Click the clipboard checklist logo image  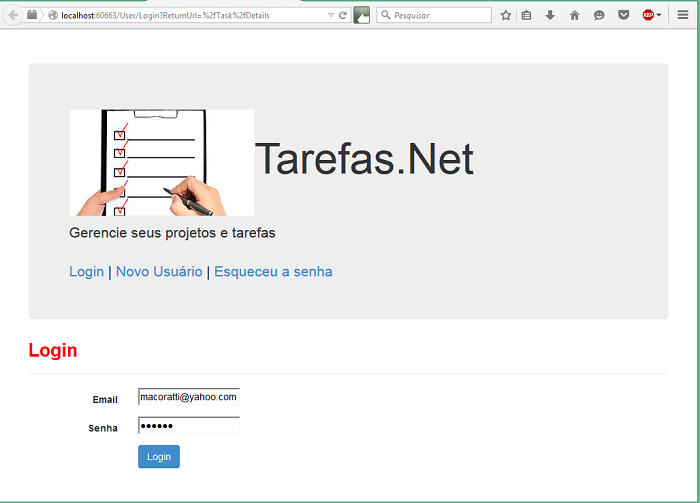coord(162,162)
